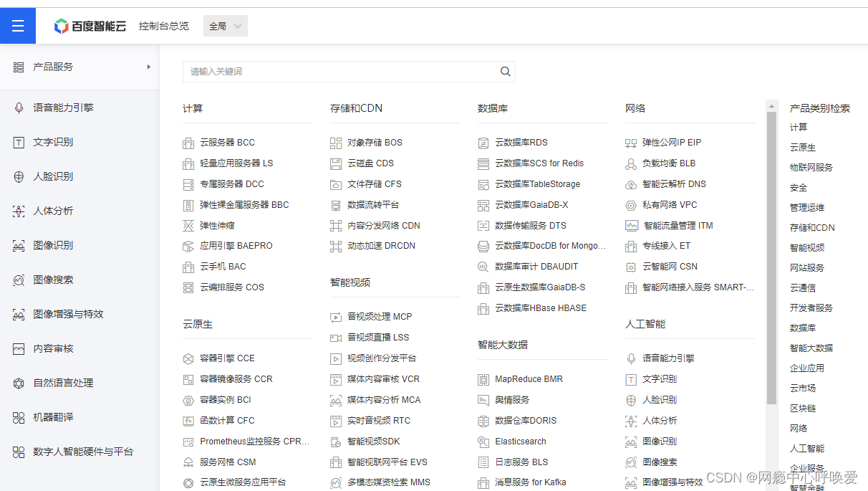Screen dimensions: 868x491
Task: Jump to 智能视频 in category index
Action: (807, 247)
